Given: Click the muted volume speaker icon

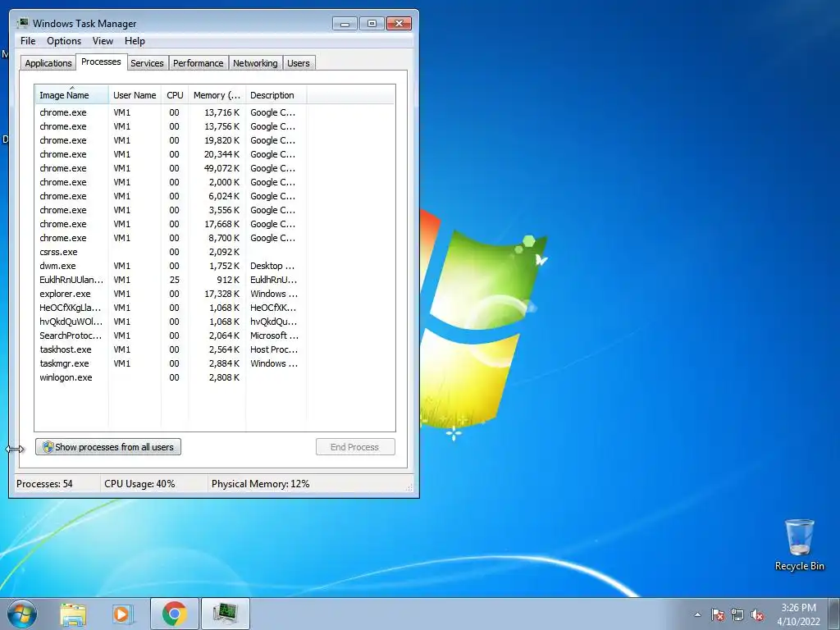Looking at the screenshot, I should [757, 614].
